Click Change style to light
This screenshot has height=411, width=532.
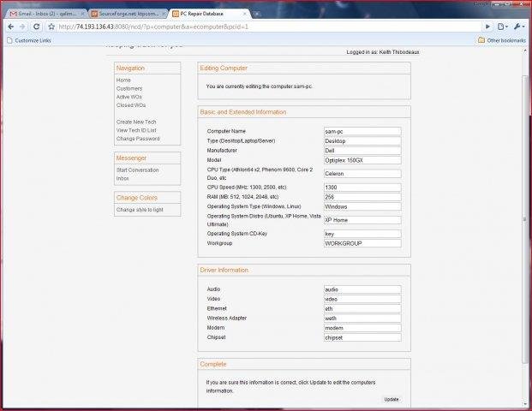coord(140,210)
